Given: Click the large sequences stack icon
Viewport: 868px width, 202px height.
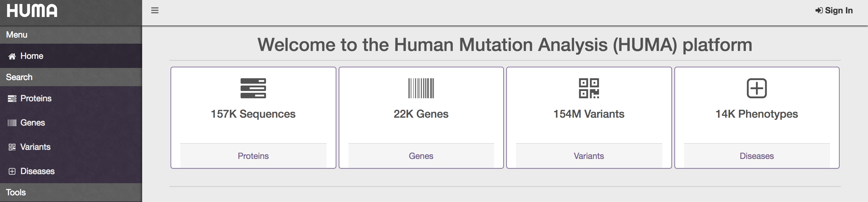Looking at the screenshot, I should point(253,88).
